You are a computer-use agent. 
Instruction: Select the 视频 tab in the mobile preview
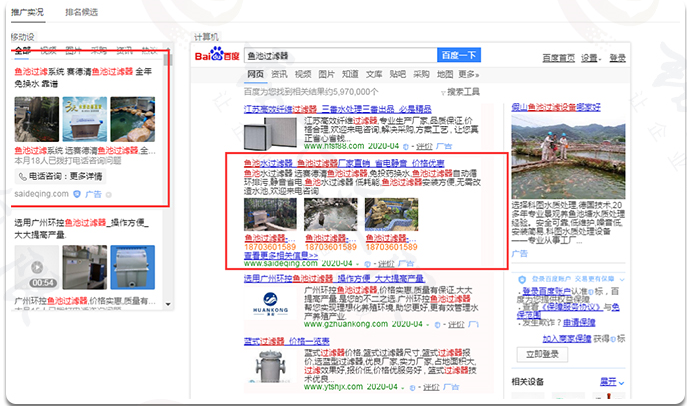[x=48, y=50]
